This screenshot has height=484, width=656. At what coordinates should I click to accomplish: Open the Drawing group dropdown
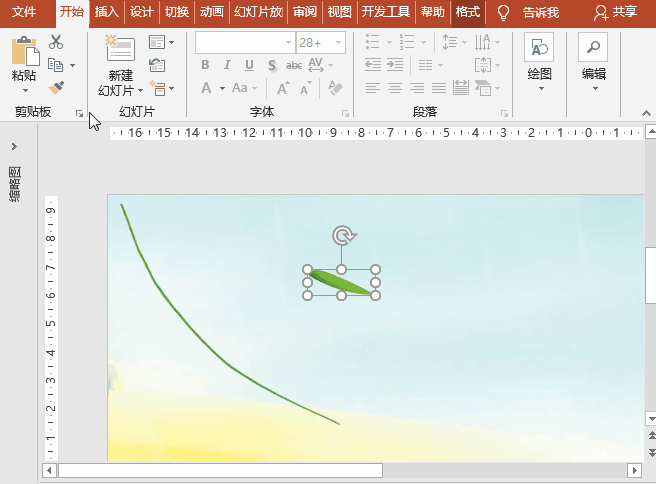click(541, 89)
